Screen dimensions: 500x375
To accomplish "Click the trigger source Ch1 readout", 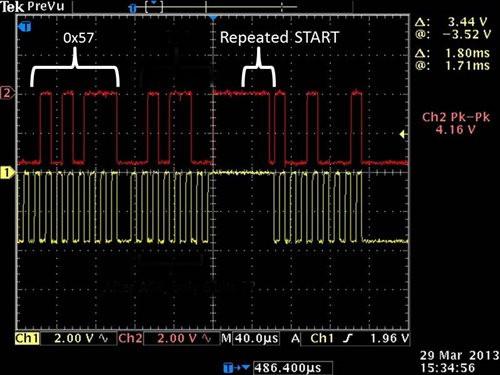I will (x=322, y=338).
